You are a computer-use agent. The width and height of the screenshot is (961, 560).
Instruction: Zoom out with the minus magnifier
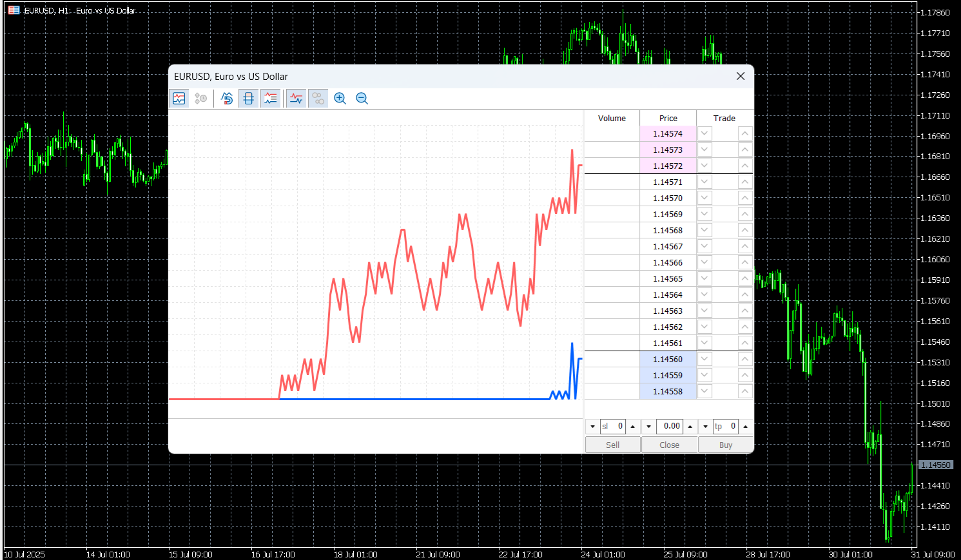362,99
